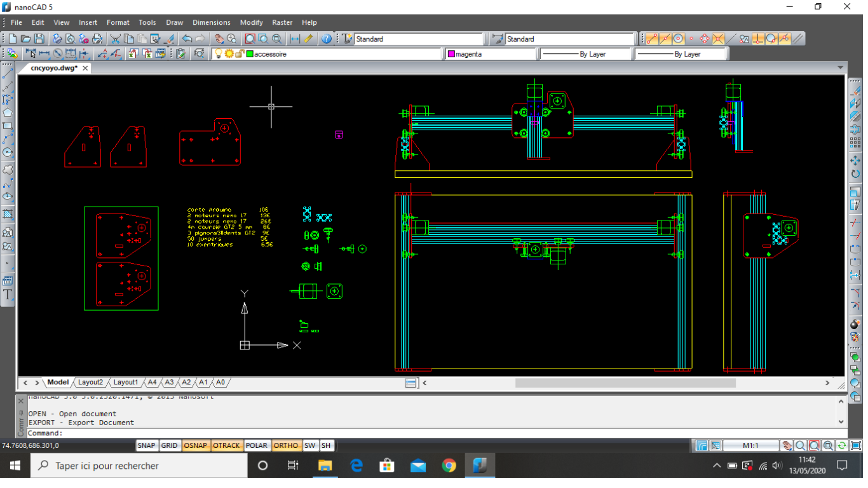Click the Zoom window magnifier icon
This screenshot has width=868, height=488.
tap(250, 39)
